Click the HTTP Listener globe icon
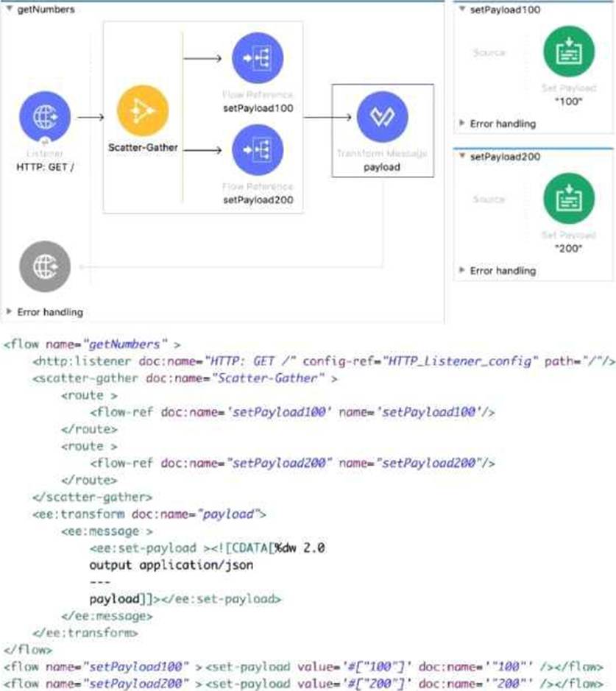616x691 pixels. 46,116
